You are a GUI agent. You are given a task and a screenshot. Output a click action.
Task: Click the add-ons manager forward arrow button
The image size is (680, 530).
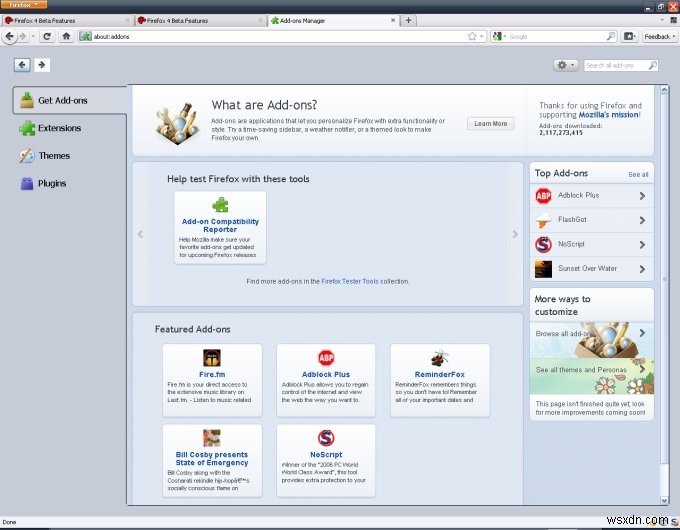point(42,65)
